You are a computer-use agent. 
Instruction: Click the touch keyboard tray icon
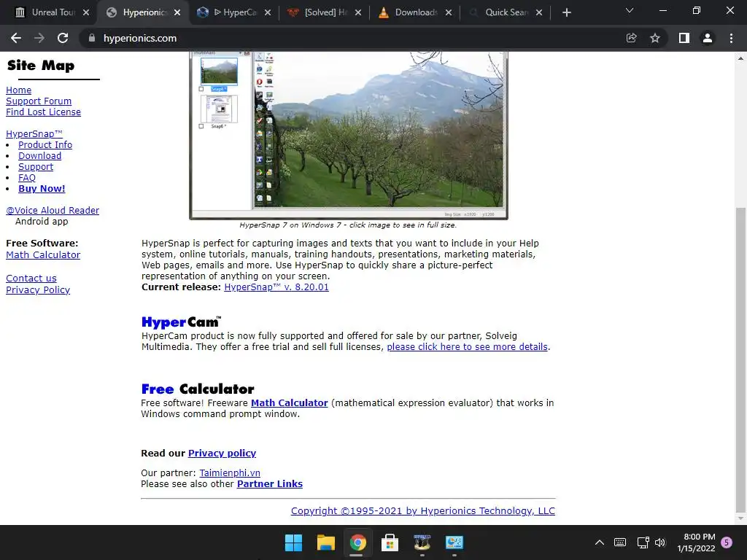pyautogui.click(x=620, y=542)
